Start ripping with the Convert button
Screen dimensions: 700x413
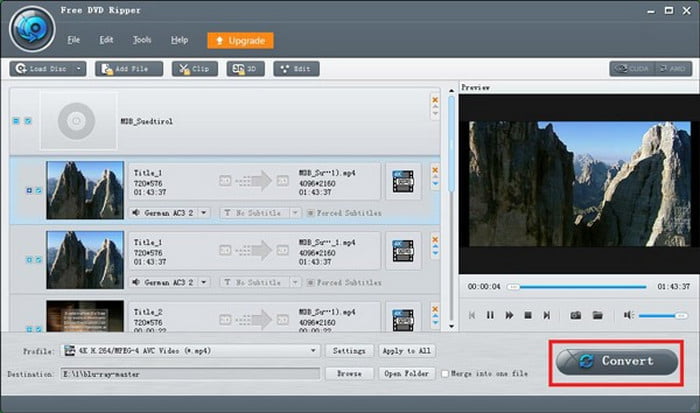click(x=617, y=361)
